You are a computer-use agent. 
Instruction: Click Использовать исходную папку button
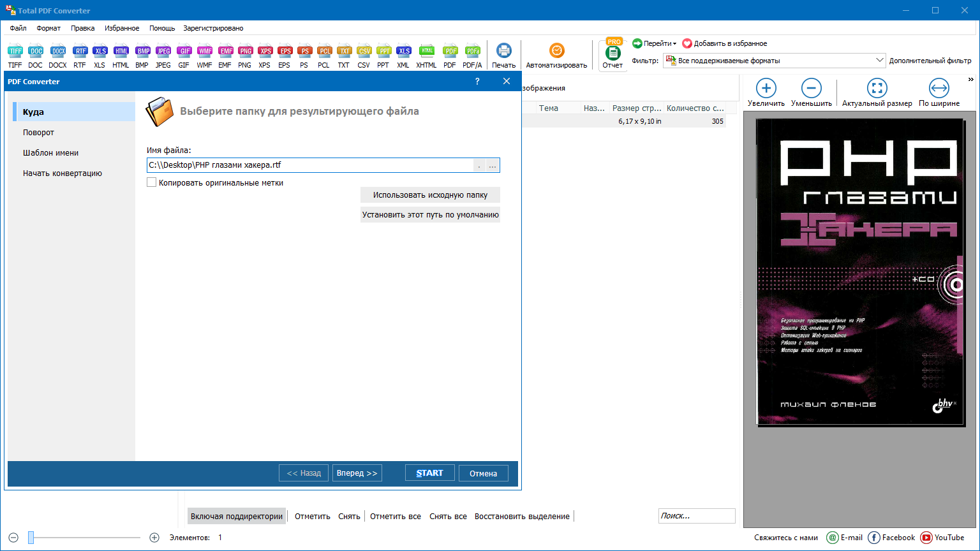point(430,195)
